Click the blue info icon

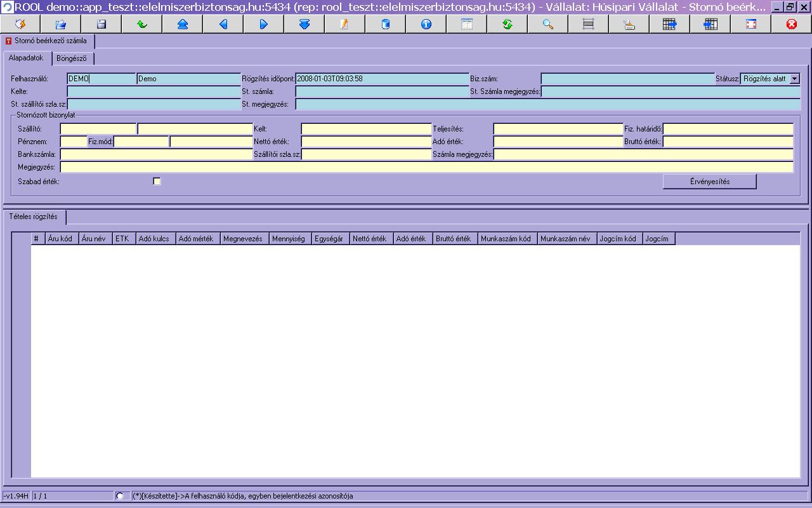click(426, 24)
